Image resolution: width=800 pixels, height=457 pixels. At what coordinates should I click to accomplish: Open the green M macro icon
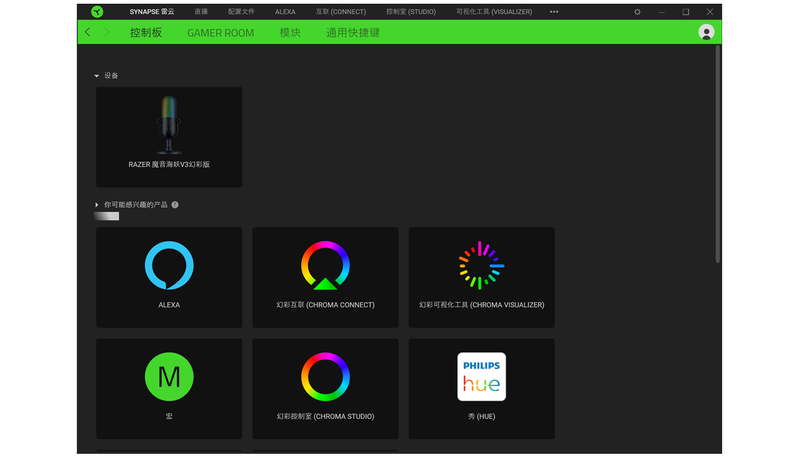tap(169, 376)
